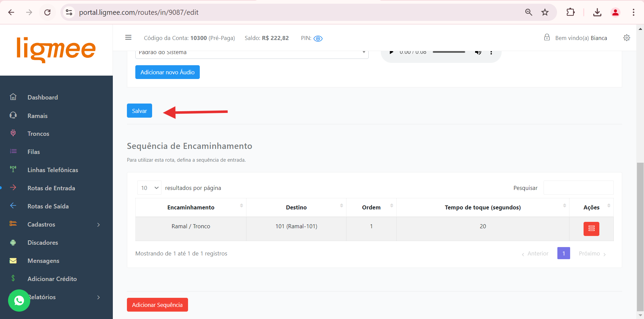Click the audio progress slider
Image resolution: width=644 pixels, height=319 pixels.
pos(449,52)
